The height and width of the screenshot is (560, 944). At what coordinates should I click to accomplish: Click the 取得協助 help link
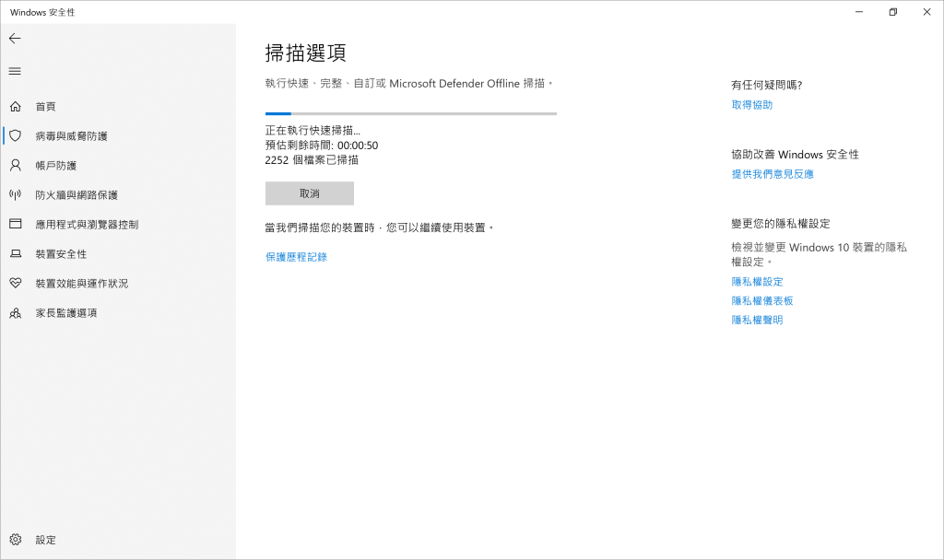pos(751,105)
